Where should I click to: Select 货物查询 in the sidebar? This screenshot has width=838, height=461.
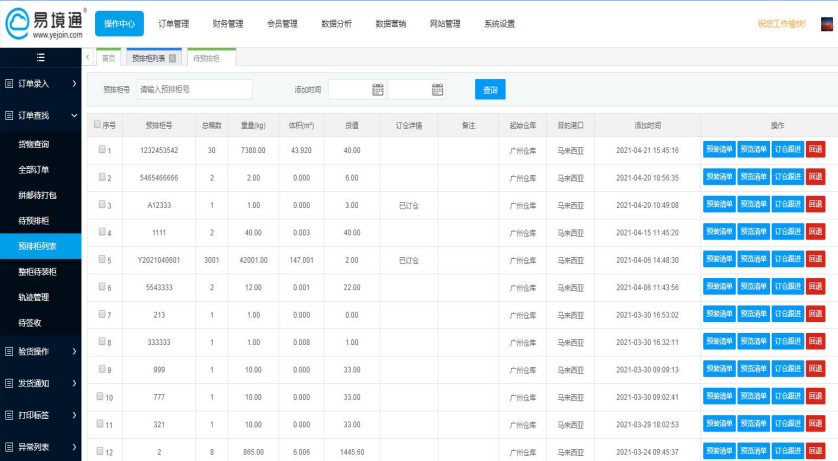34,144
